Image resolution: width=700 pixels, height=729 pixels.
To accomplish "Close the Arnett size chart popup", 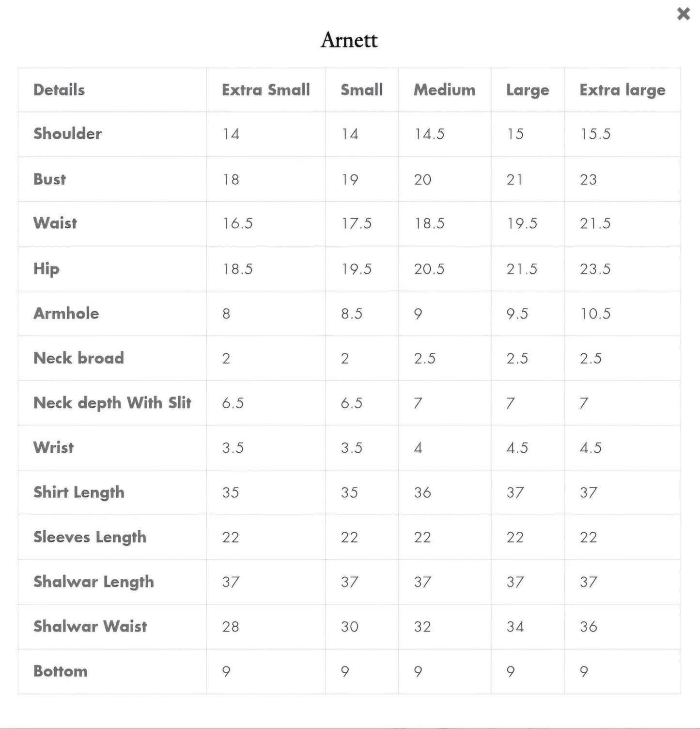I will coord(683,14).
